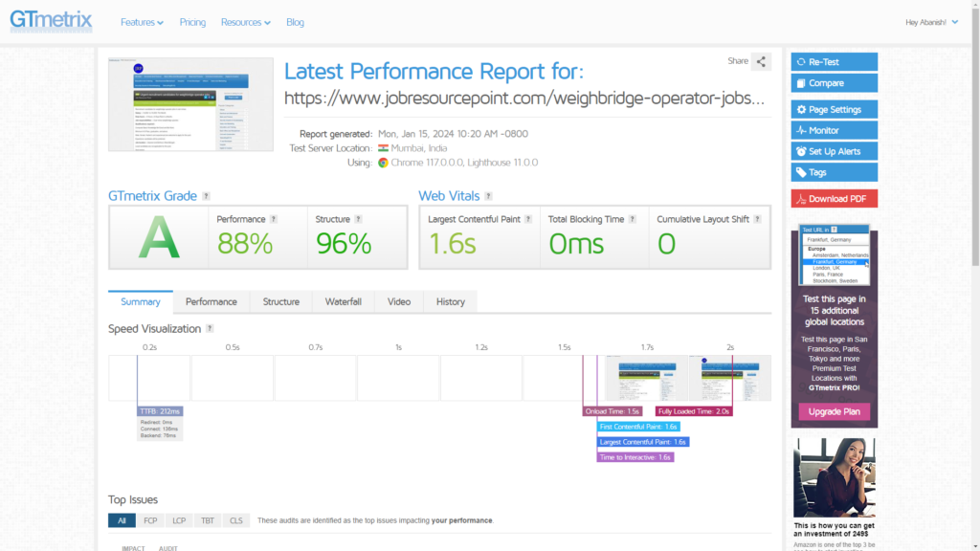Filter top issues by LCP
The width and height of the screenshot is (980, 551).
click(179, 520)
